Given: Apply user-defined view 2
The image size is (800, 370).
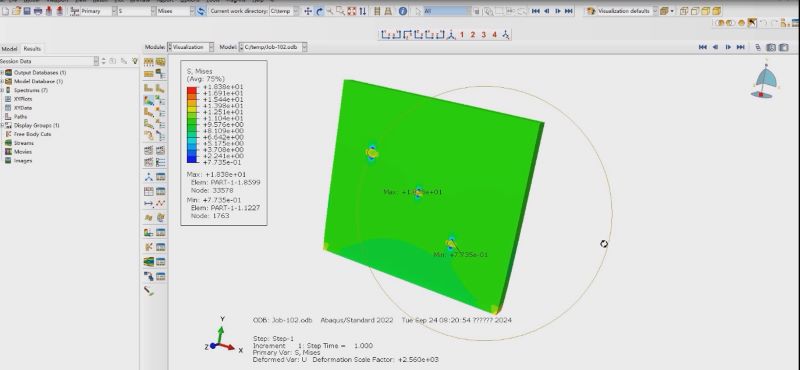Looking at the screenshot, I should tap(472, 35).
